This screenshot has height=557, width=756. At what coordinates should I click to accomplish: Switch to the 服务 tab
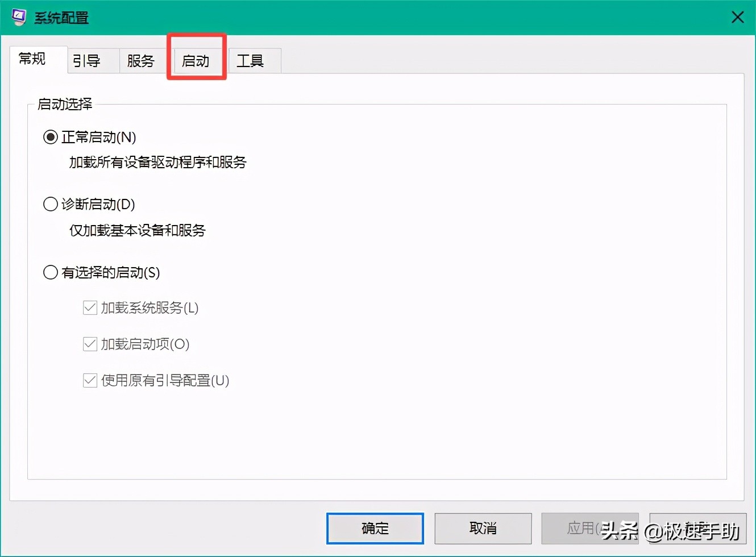click(141, 61)
